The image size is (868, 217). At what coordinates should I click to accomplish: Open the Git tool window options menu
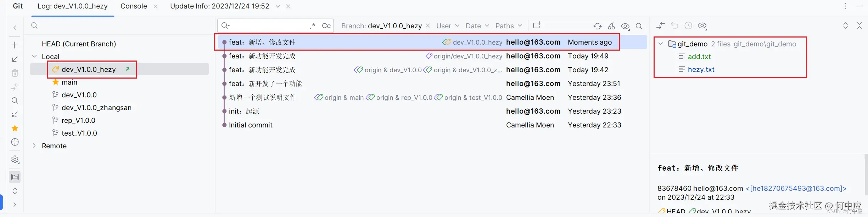[x=845, y=6]
